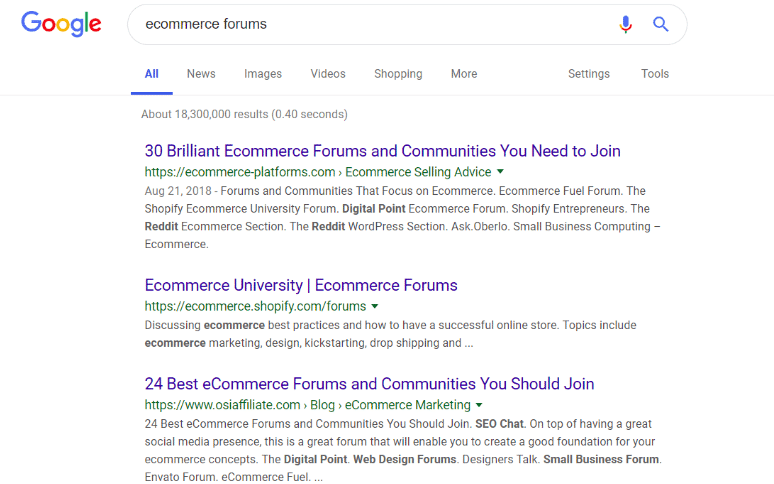
Task: Open 'Ecommerce University | Ecommerce Forums' result
Action: (301, 285)
